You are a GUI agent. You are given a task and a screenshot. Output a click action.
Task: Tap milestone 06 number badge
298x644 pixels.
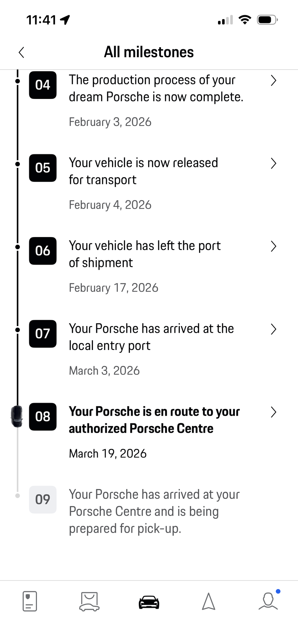(43, 251)
